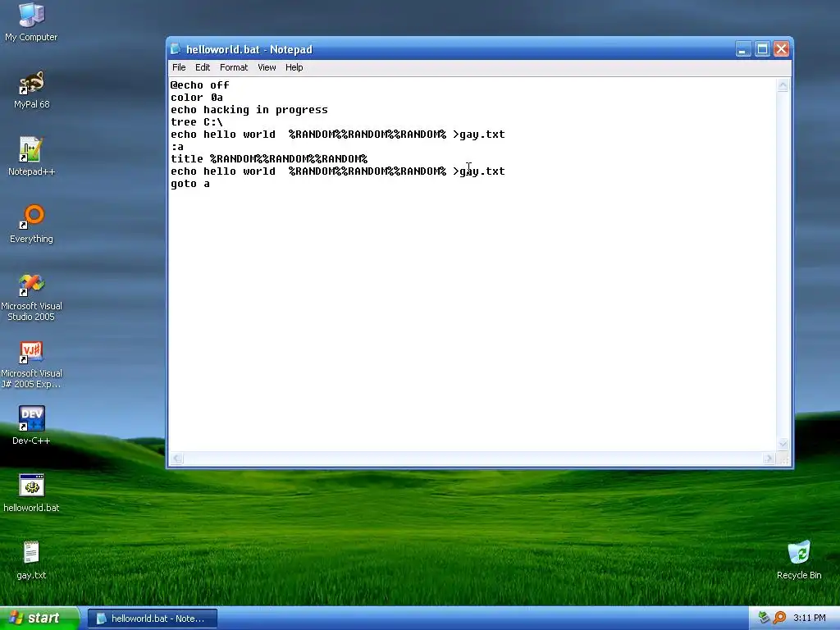840x630 pixels.
Task: Open the My Computer desktop icon
Action: [x=31, y=22]
